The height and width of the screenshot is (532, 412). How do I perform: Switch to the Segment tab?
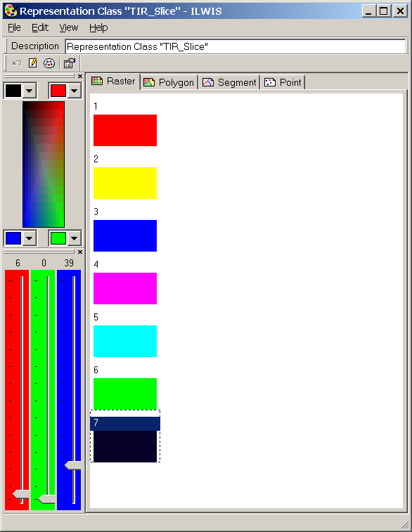pos(229,82)
